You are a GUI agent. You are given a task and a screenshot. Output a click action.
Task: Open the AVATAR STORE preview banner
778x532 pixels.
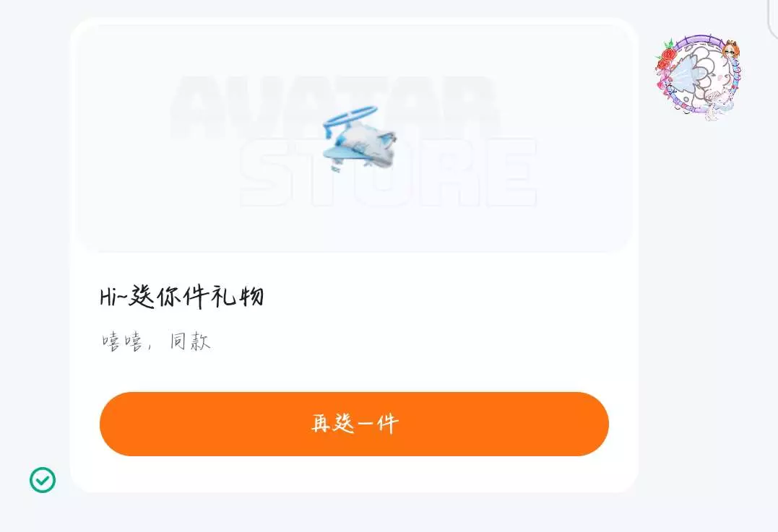pos(354,138)
